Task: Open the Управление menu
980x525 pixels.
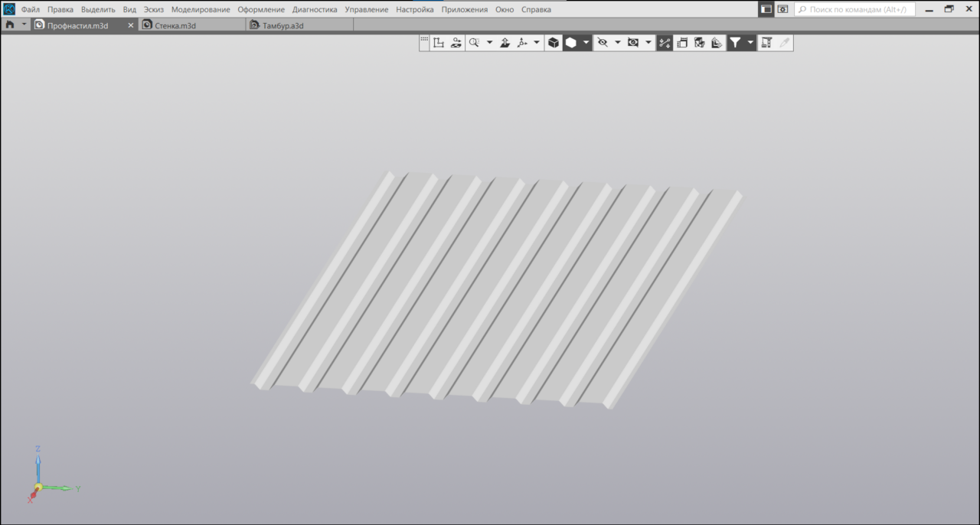Action: [x=367, y=9]
